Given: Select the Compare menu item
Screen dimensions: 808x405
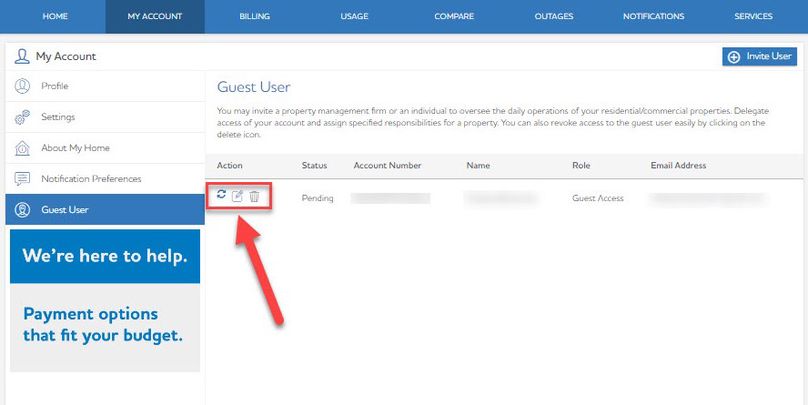Looking at the screenshot, I should coord(454,17).
